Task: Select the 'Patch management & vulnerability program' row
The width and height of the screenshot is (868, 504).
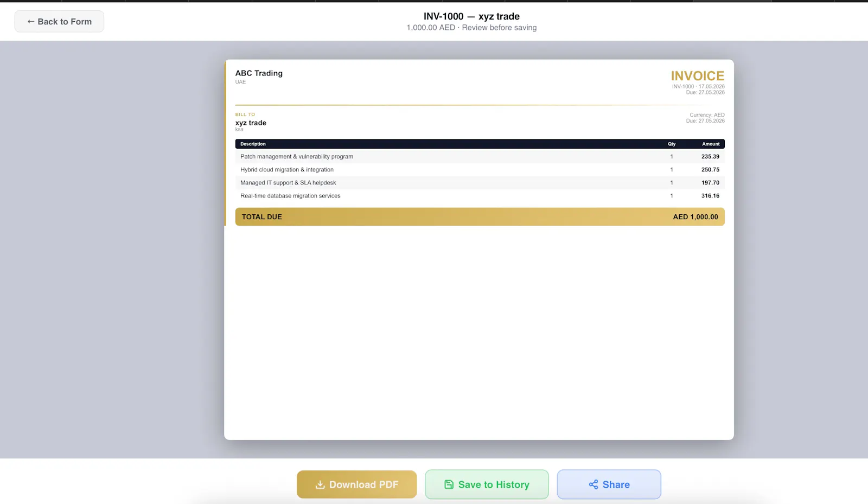Action: coord(480,156)
